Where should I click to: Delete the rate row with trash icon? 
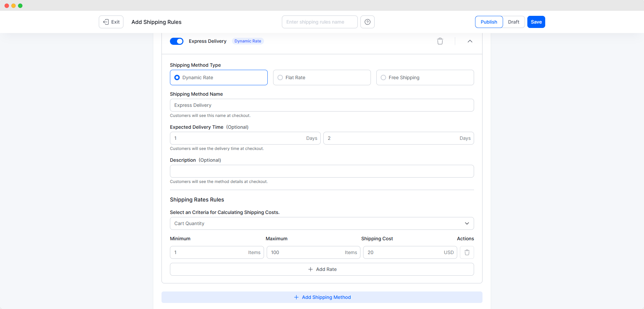point(467,252)
